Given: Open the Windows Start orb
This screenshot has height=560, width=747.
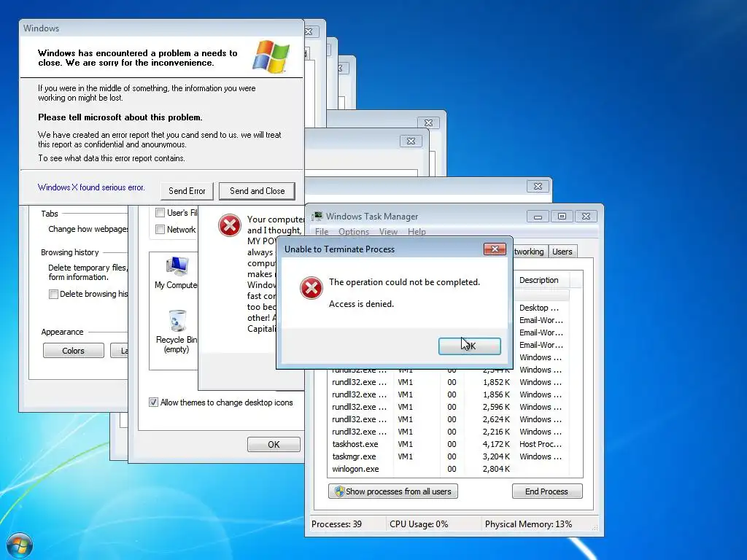Looking at the screenshot, I should (20, 545).
